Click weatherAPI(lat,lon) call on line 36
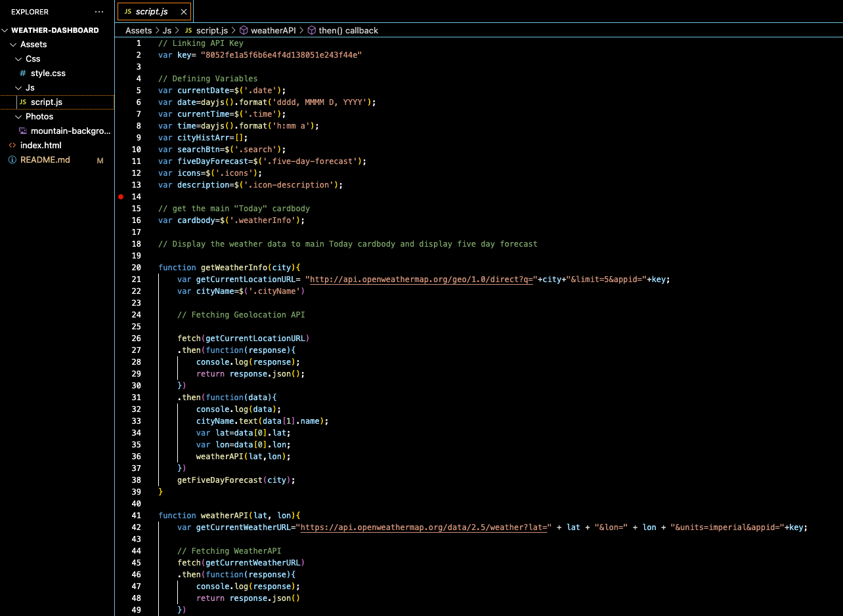The height and width of the screenshot is (616, 843). click(241, 457)
